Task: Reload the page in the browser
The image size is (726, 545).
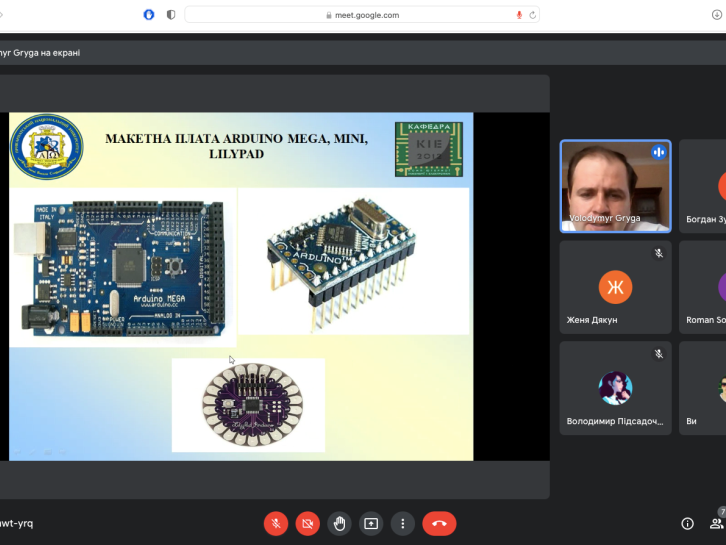Action: (533, 15)
